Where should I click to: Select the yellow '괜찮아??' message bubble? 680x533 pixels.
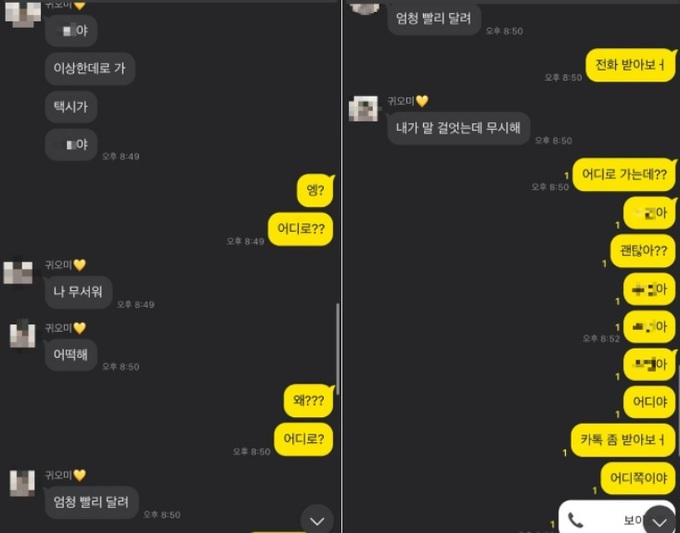[x=643, y=251]
